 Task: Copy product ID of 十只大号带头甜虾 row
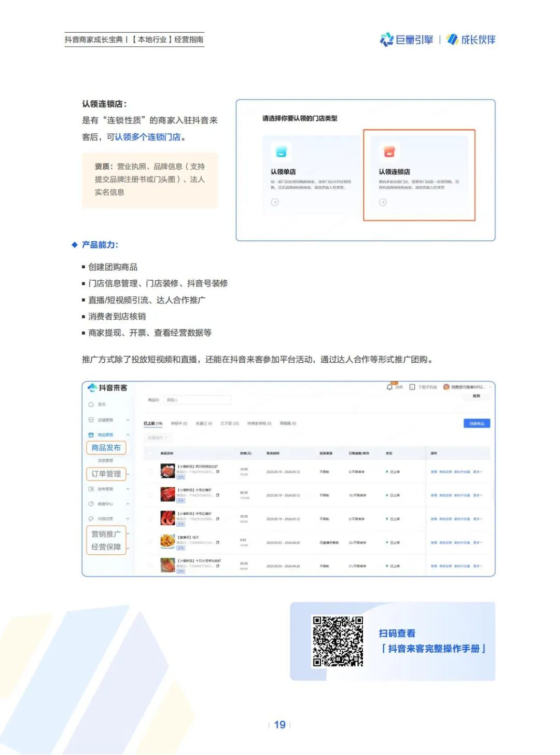(x=218, y=566)
